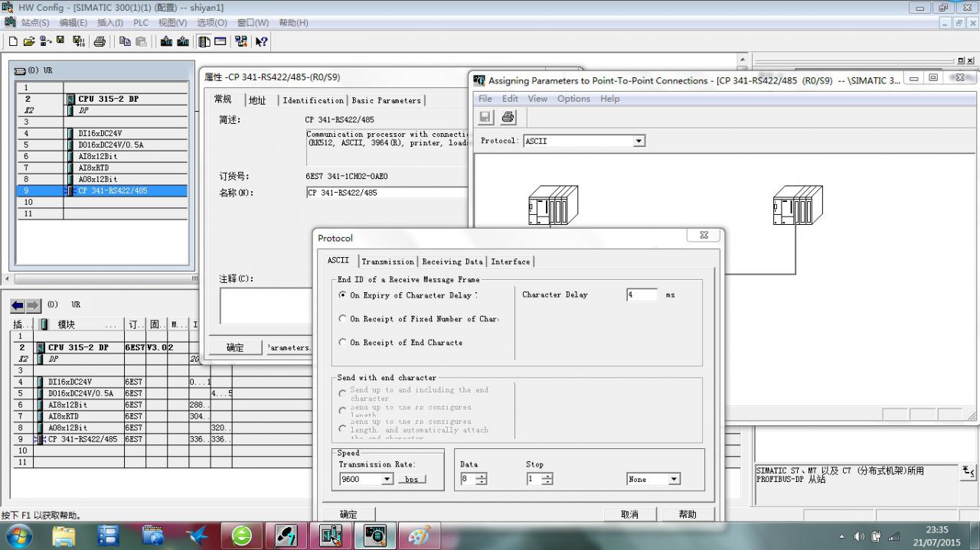Click the Save toolbar icon in HW Config

pyautogui.click(x=61, y=41)
